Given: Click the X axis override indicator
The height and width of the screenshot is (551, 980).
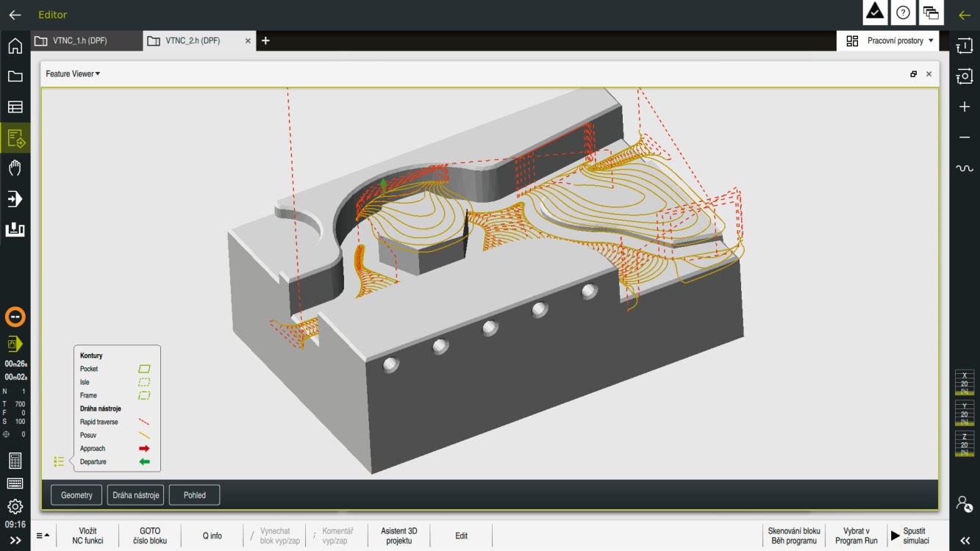Looking at the screenshot, I should click(x=965, y=383).
